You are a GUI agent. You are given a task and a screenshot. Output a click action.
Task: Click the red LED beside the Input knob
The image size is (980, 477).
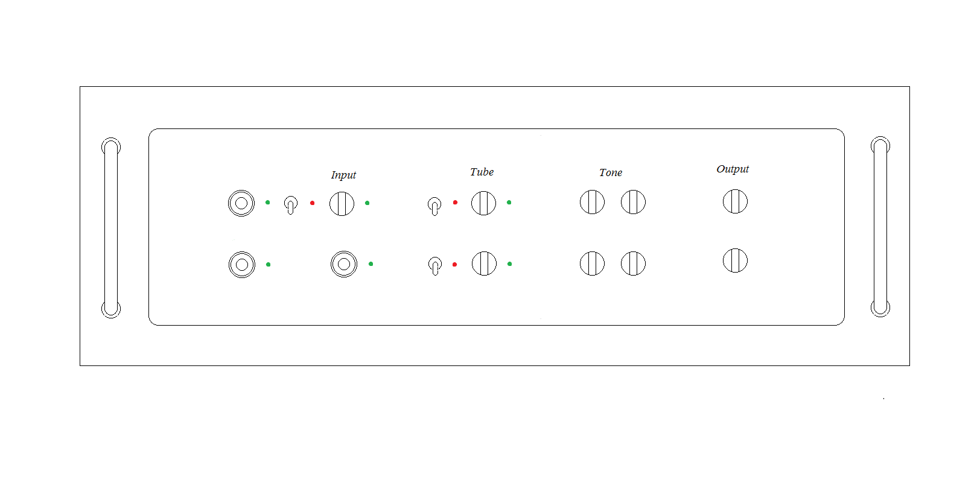click(312, 203)
